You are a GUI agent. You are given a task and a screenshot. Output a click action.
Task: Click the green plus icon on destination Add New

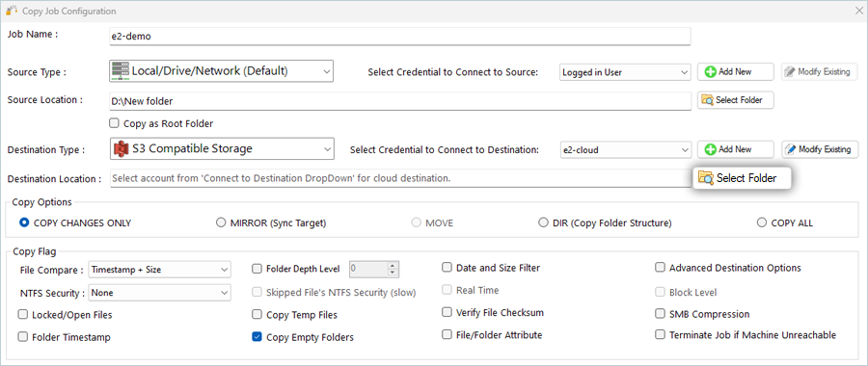click(710, 149)
